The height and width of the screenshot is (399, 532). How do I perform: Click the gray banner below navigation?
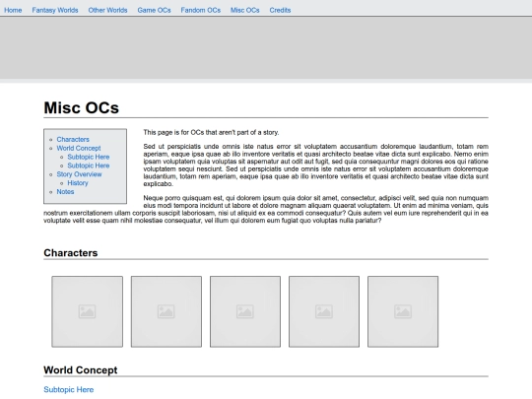[266, 47]
